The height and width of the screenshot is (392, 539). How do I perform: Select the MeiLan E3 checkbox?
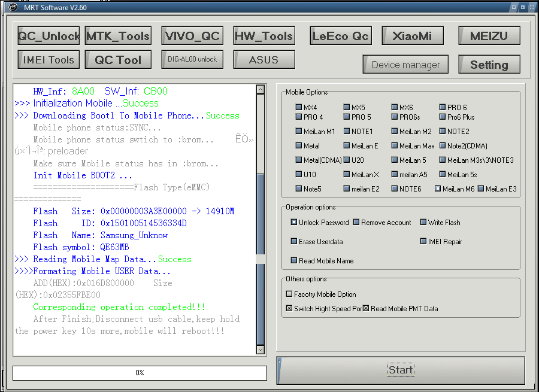[x=481, y=189]
